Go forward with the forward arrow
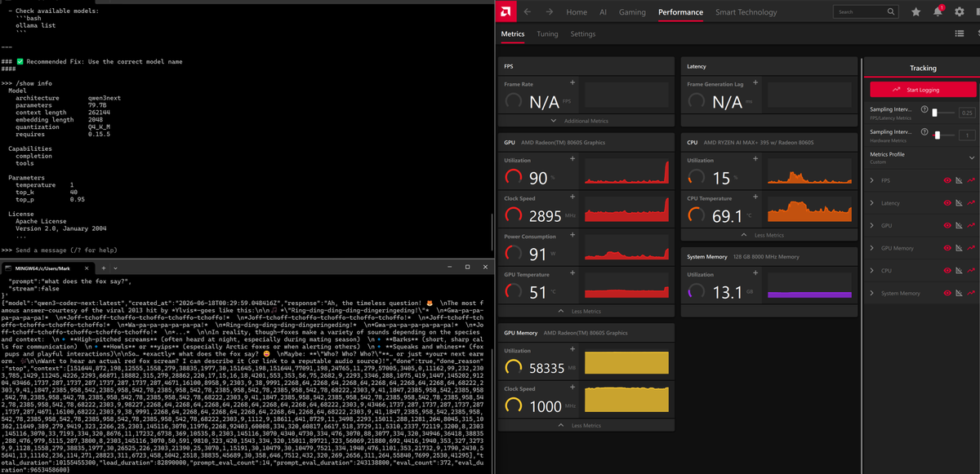This screenshot has height=474, width=980. [x=550, y=12]
